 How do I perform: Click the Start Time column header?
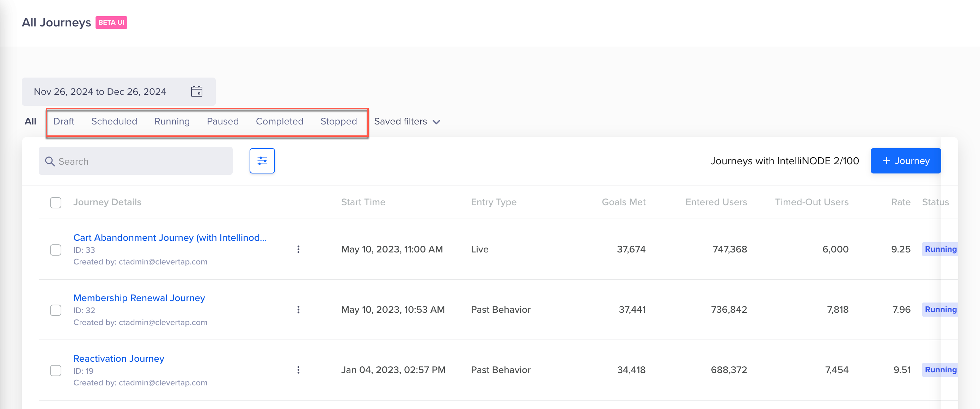363,202
